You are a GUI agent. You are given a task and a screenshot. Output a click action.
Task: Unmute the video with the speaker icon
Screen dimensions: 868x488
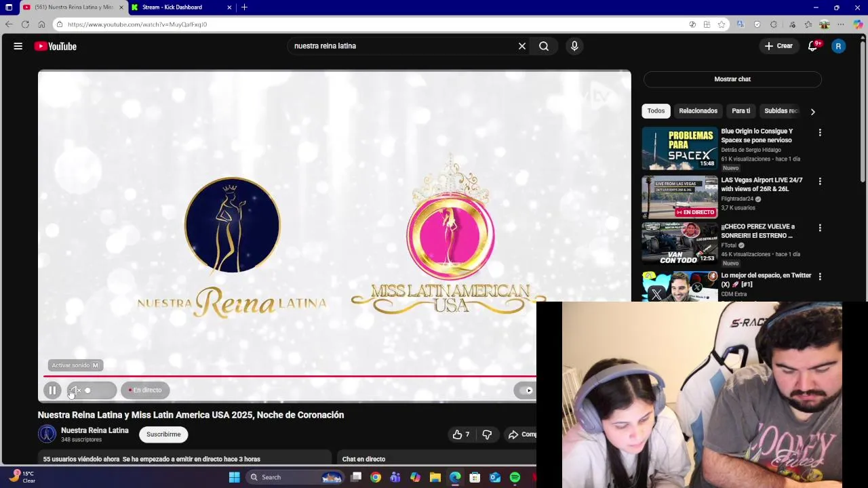pos(75,390)
